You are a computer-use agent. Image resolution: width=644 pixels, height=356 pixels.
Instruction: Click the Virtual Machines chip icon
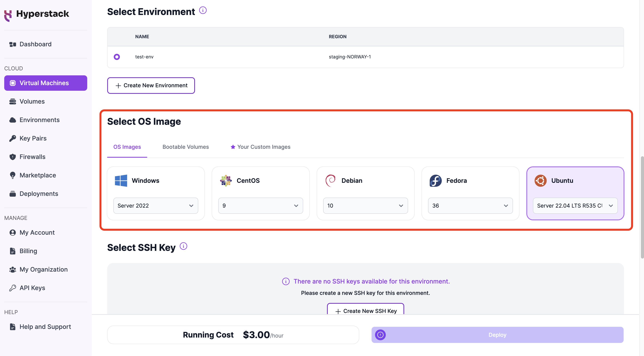(x=12, y=83)
